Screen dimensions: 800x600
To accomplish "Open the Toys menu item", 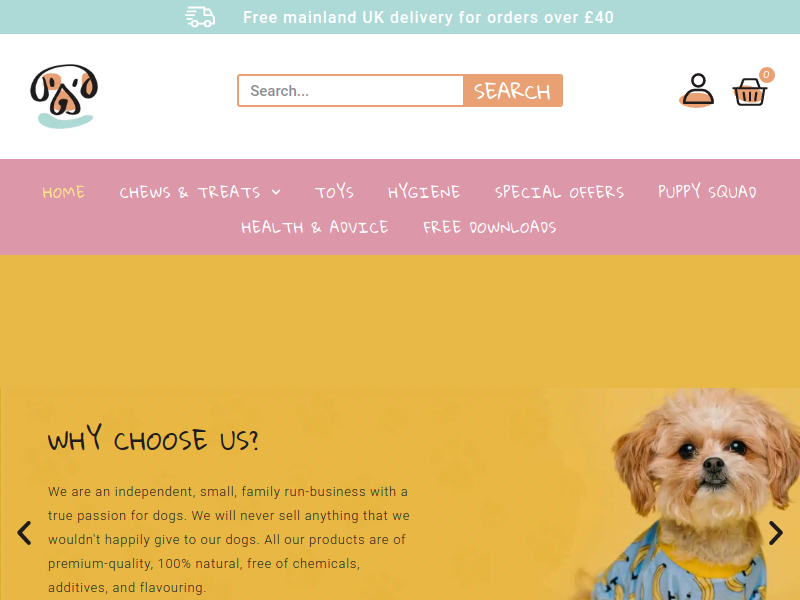I will click(x=334, y=192).
